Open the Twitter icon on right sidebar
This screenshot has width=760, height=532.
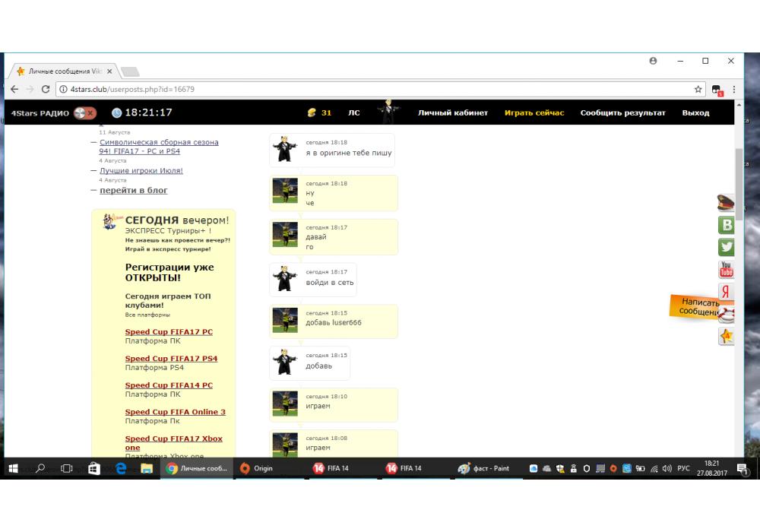pos(727,247)
